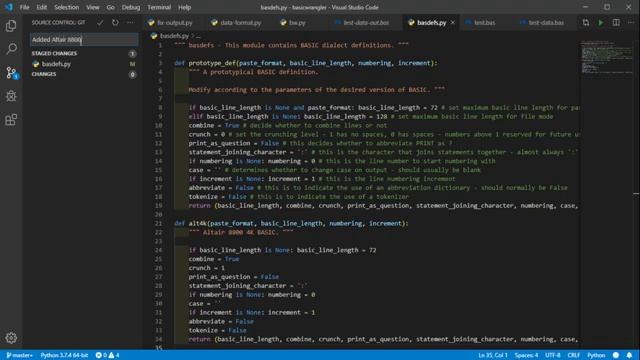Image resolution: width=640 pixels, height=360 pixels.
Task: Click the Changes count badge showing 0
Action: click(132, 74)
